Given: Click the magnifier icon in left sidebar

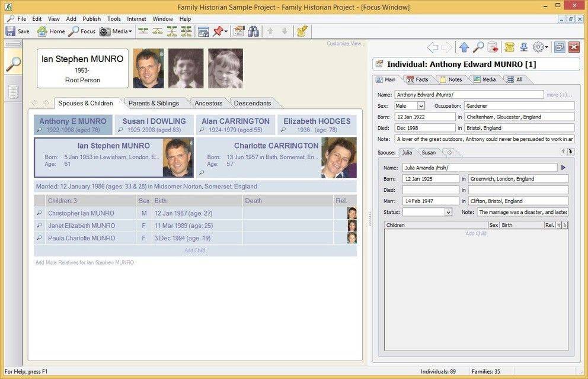Looking at the screenshot, I should coord(13,64).
